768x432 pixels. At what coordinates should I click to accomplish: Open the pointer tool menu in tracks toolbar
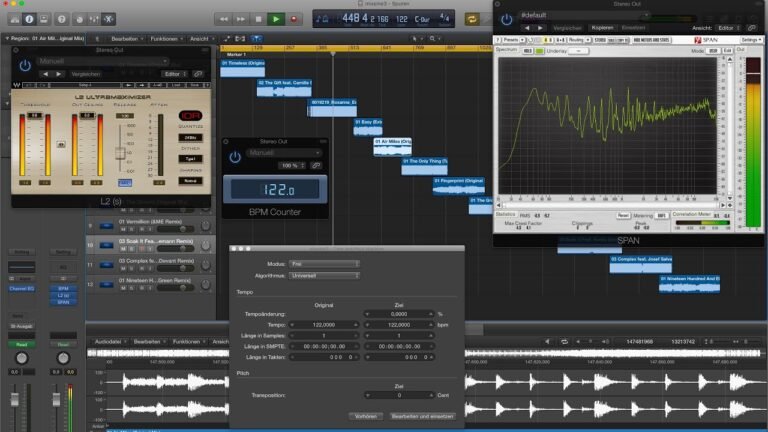[x=416, y=38]
